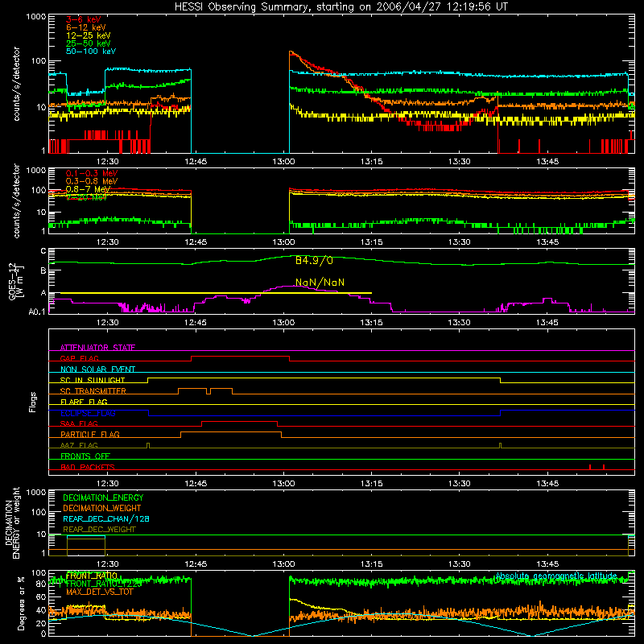Select the 12-25 keV legend label

click(x=89, y=35)
